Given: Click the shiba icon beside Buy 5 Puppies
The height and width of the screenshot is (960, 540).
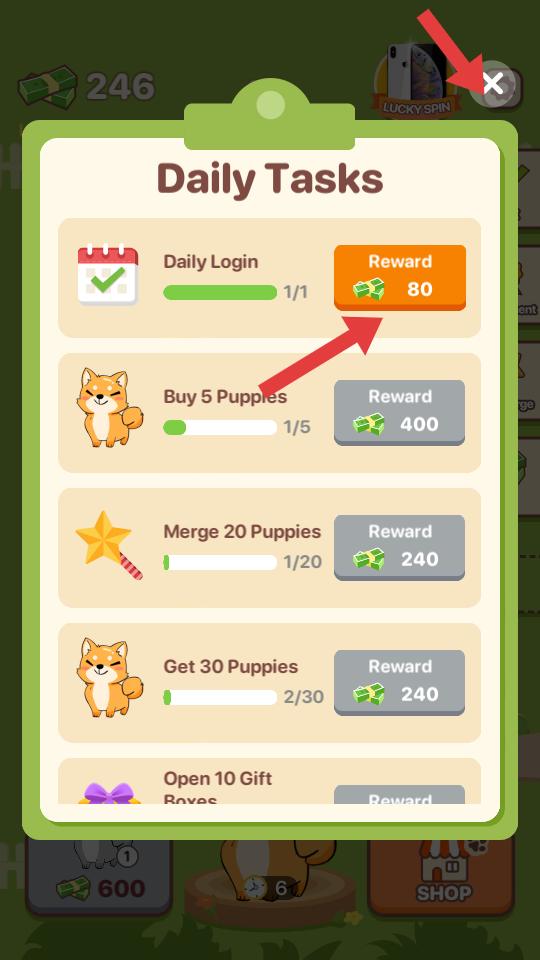Looking at the screenshot, I should (x=110, y=408).
